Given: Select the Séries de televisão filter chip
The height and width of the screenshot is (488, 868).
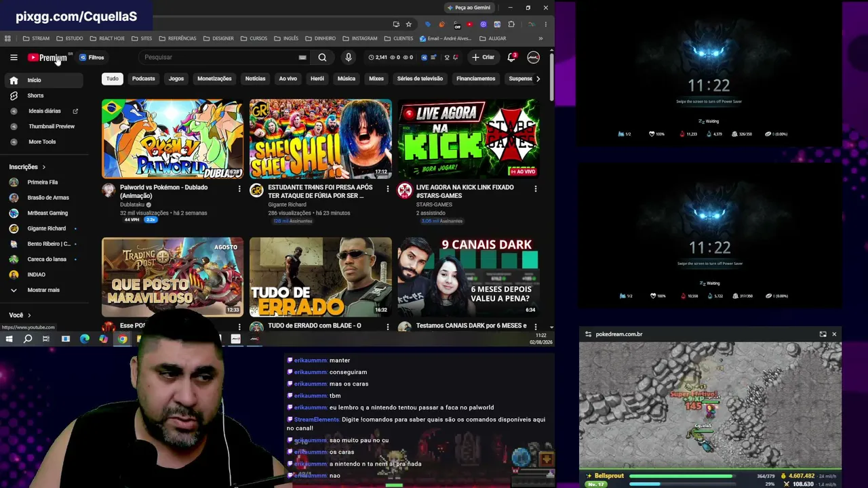Looking at the screenshot, I should point(420,79).
